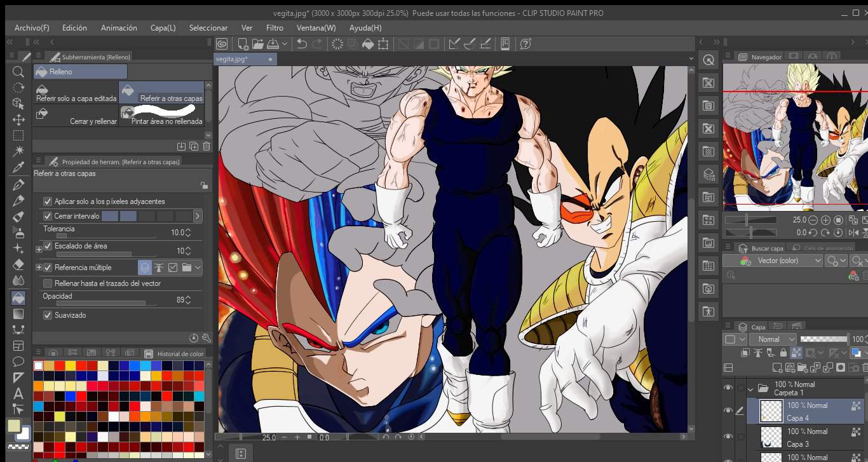
Task: Select 'Referir a otras capas' sub tool
Action: pos(161,93)
